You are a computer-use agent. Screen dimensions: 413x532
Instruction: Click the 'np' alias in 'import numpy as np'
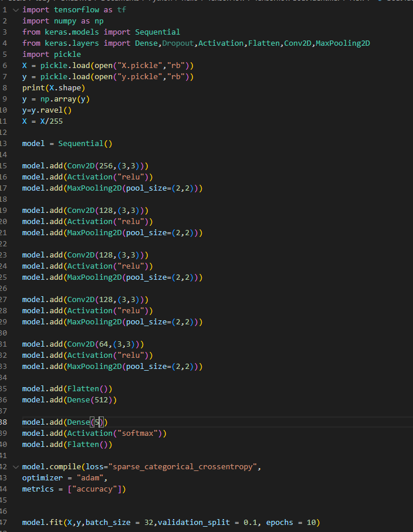pos(99,21)
